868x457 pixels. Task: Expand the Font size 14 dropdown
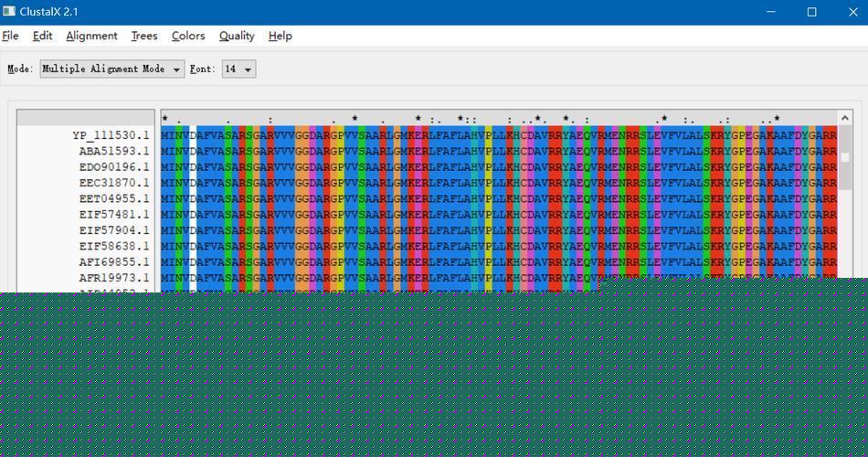coord(238,69)
